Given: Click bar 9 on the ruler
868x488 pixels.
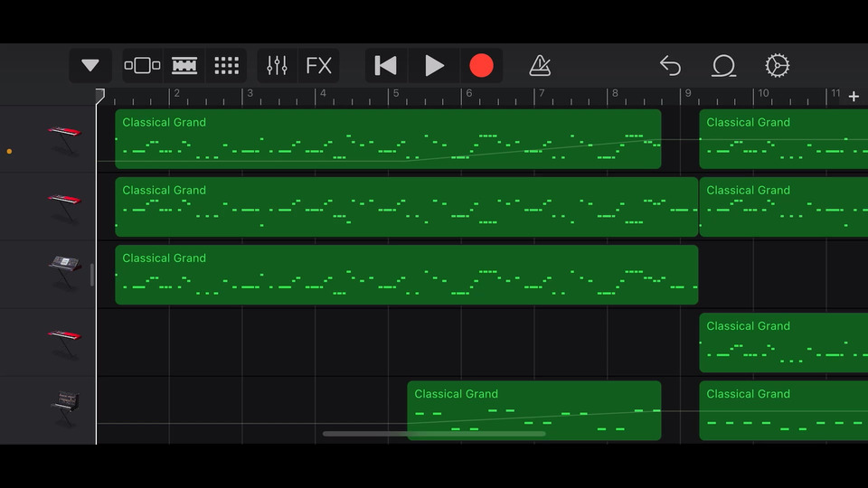Looking at the screenshot, I should 687,93.
